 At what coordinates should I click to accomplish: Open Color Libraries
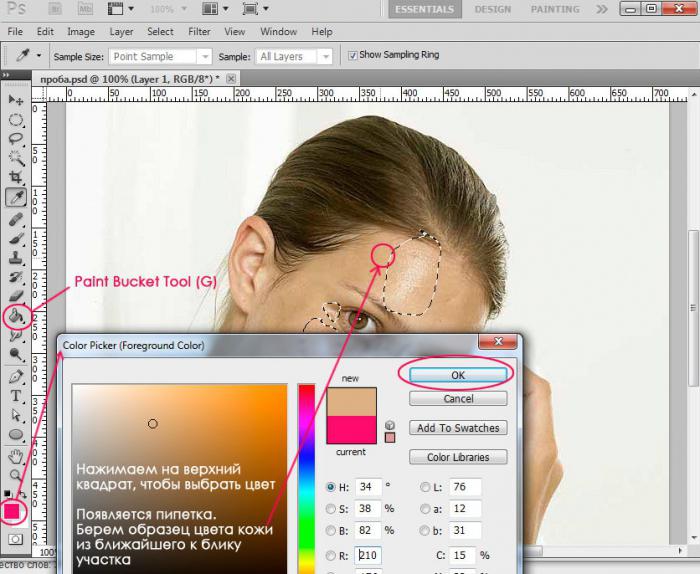(458, 458)
